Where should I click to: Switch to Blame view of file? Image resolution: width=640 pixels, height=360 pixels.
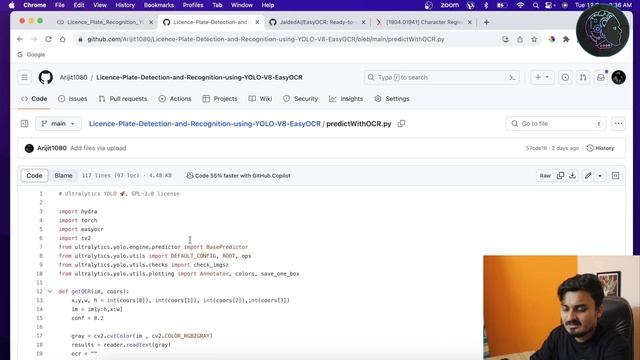(63, 176)
